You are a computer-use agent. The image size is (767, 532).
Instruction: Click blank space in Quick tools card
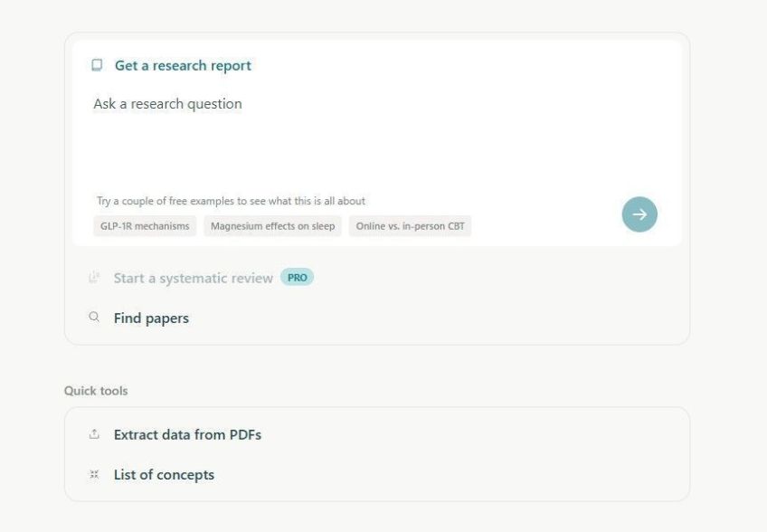465,454
